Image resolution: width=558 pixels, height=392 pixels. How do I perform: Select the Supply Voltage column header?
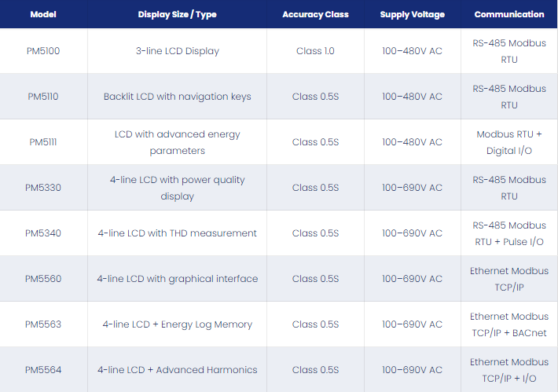click(412, 14)
